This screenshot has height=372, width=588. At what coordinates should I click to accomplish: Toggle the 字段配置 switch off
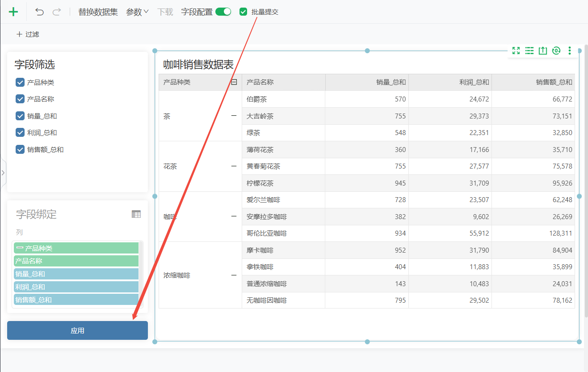tap(223, 12)
